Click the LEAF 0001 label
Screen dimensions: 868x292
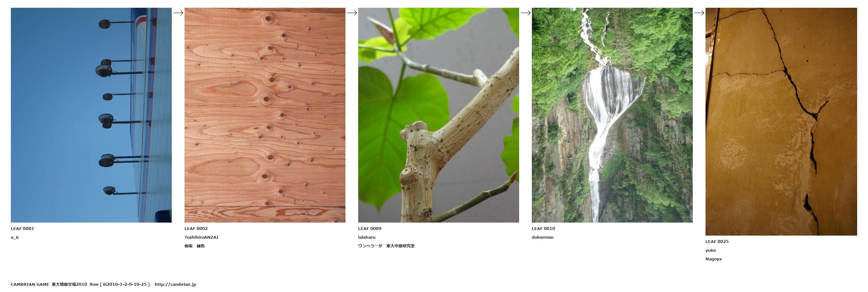point(22,229)
